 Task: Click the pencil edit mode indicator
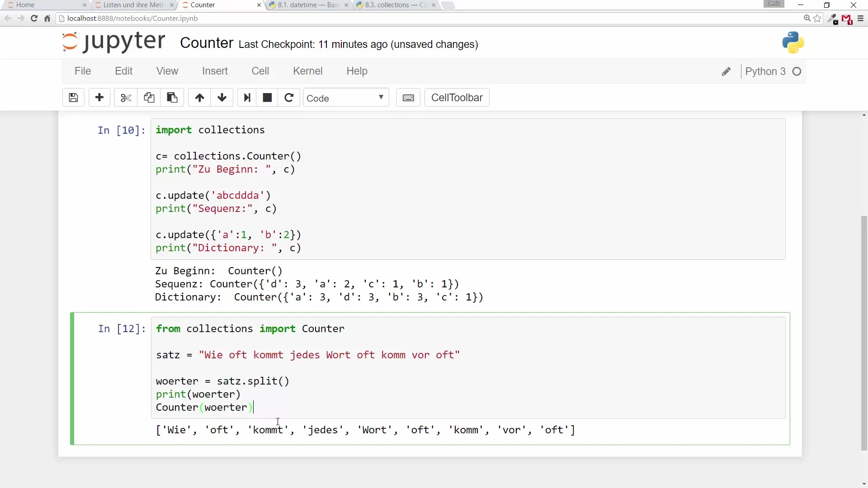(x=726, y=71)
